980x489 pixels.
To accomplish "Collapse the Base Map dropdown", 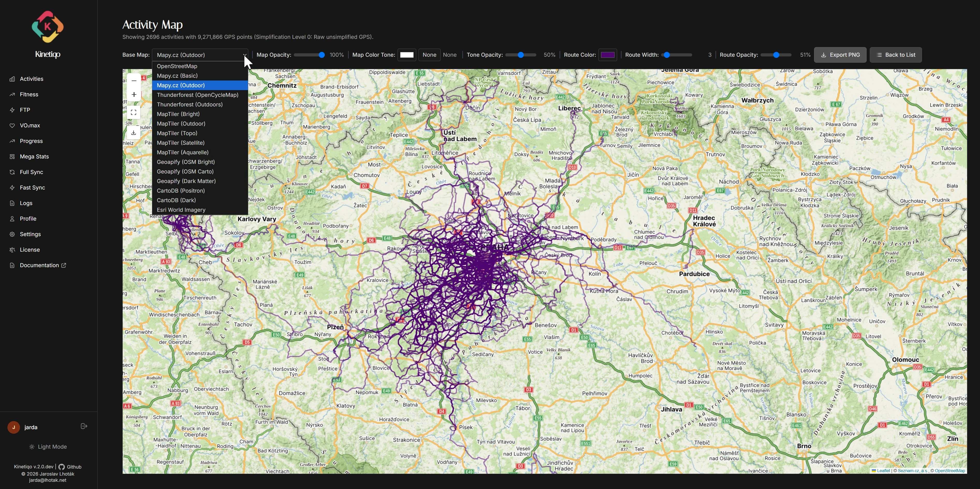I will click(200, 55).
